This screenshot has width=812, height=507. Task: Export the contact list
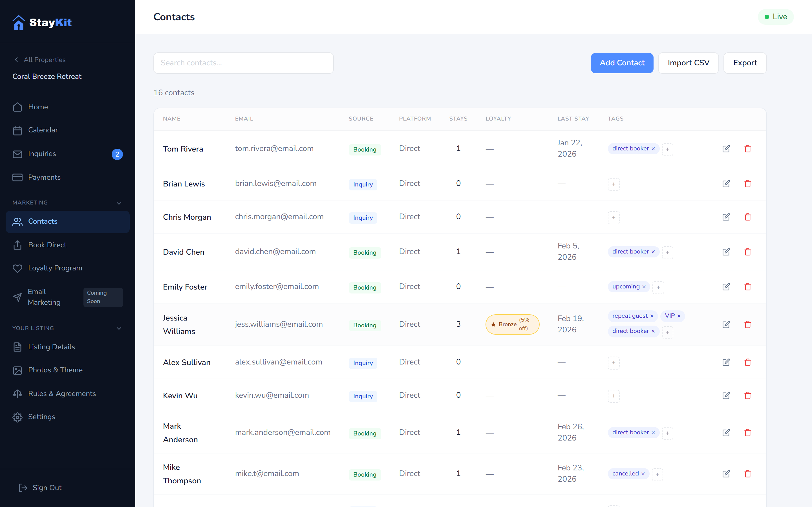[x=745, y=63]
